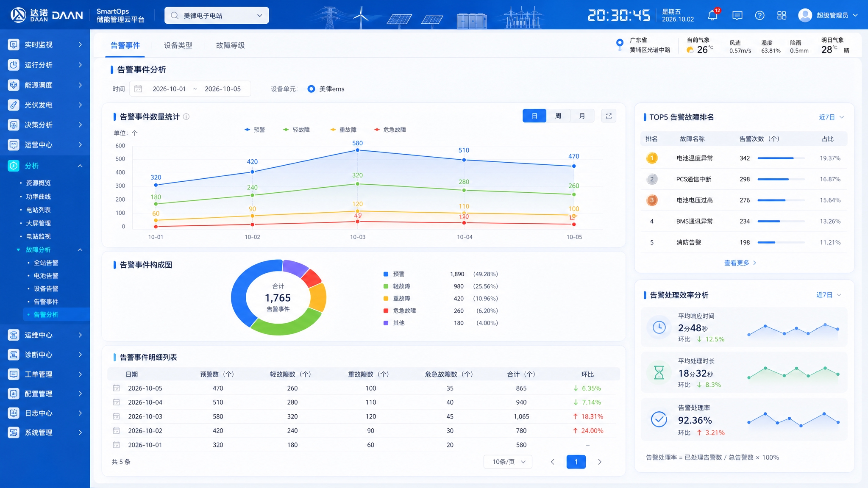
Task: Switch the chart granularity to 周
Action: click(x=558, y=116)
